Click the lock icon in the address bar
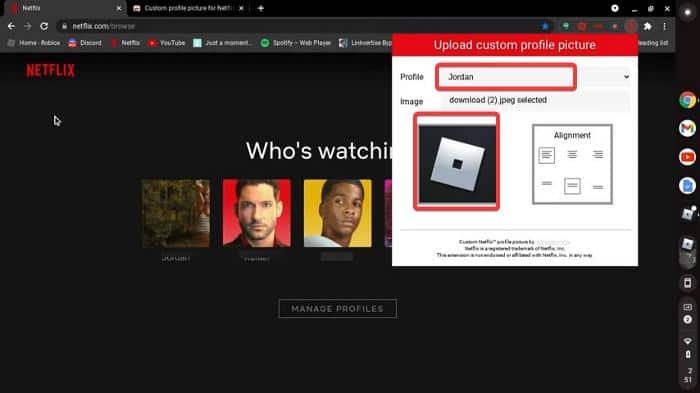 pos(64,26)
